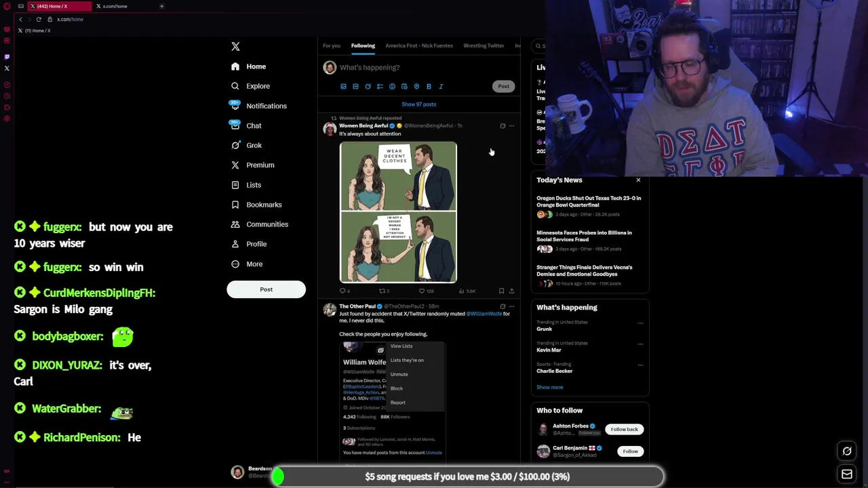Click Show more under What's happening

(x=550, y=387)
